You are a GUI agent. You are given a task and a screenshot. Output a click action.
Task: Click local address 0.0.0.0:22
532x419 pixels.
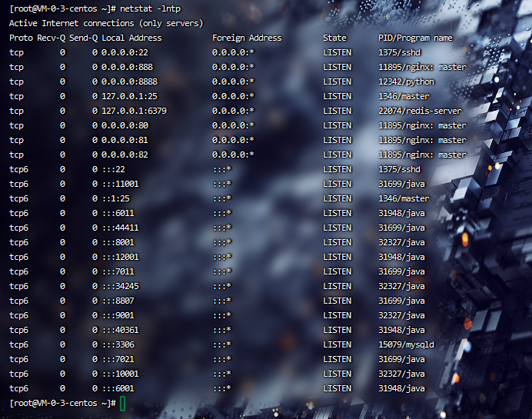point(121,52)
